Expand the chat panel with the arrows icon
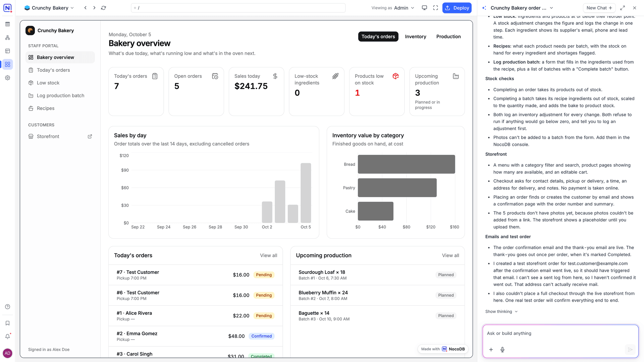 pyautogui.click(x=623, y=8)
